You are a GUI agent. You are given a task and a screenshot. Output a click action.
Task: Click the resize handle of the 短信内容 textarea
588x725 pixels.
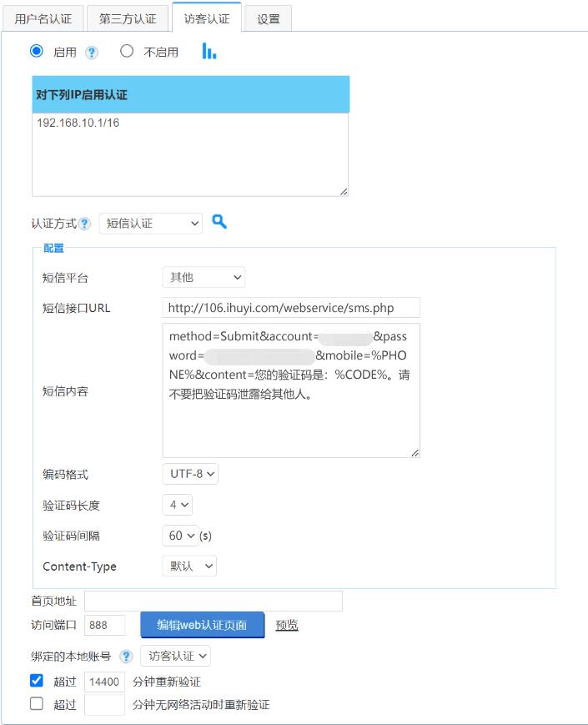click(x=415, y=453)
